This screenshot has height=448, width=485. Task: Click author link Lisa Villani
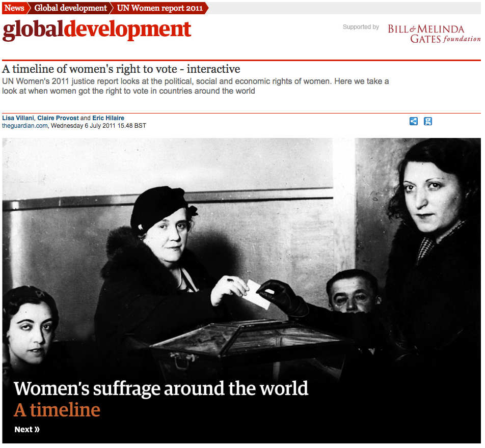point(18,118)
